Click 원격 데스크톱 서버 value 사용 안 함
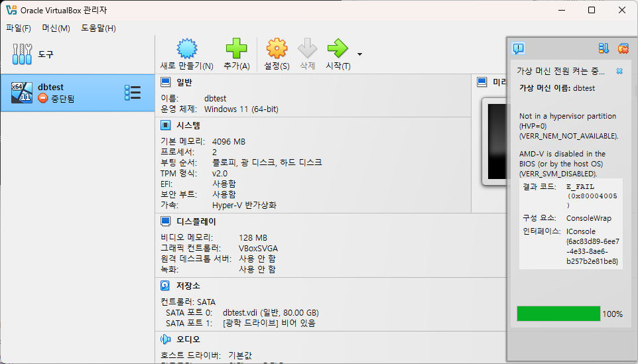The image size is (638, 364). [x=257, y=259]
